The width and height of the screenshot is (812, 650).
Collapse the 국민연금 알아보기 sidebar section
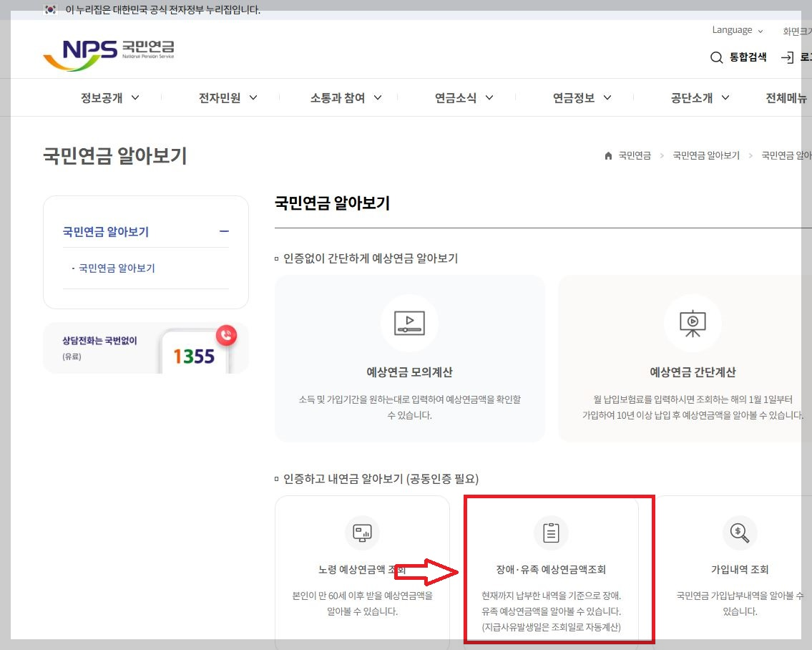224,231
